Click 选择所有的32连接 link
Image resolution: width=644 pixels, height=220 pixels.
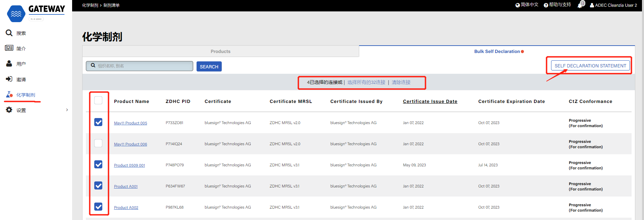(366, 82)
